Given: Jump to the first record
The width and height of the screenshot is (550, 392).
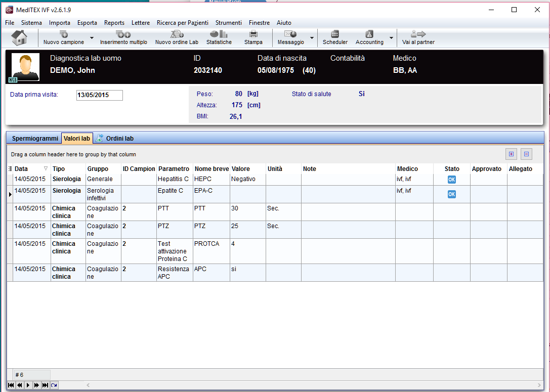Looking at the screenshot, I should pyautogui.click(x=11, y=385).
